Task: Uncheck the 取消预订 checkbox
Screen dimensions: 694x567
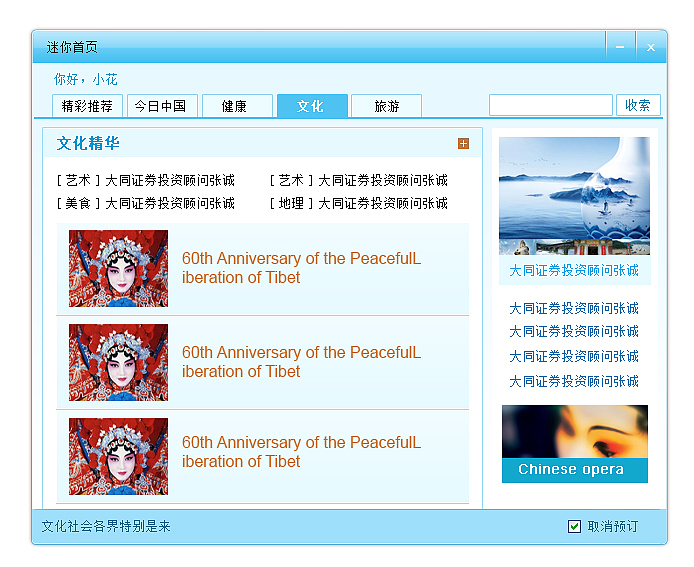Action: pyautogui.click(x=574, y=526)
